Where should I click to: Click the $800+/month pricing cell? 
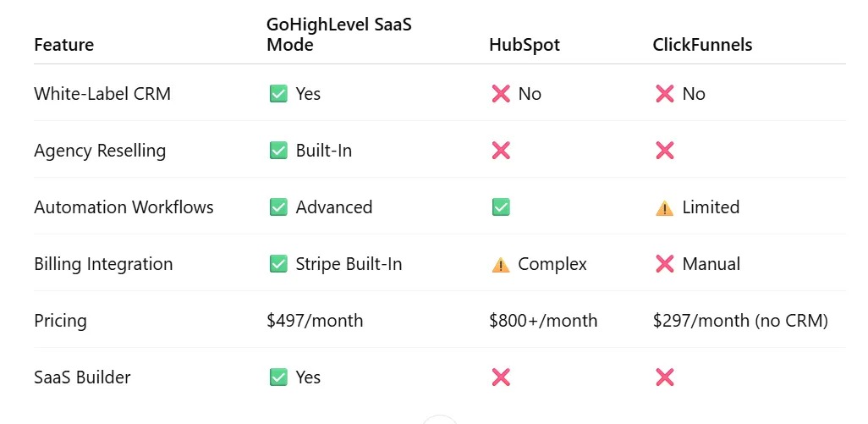tap(543, 321)
